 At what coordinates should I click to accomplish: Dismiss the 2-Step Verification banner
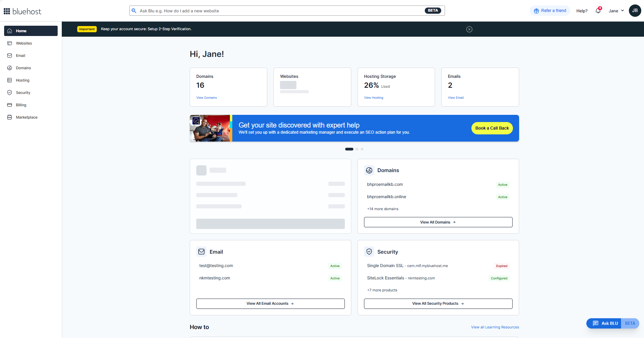tap(469, 29)
